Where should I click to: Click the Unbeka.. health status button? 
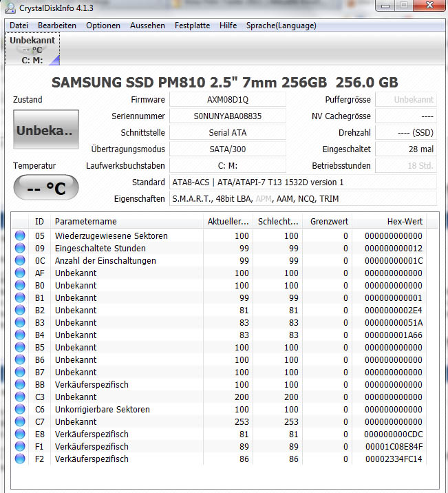46,129
